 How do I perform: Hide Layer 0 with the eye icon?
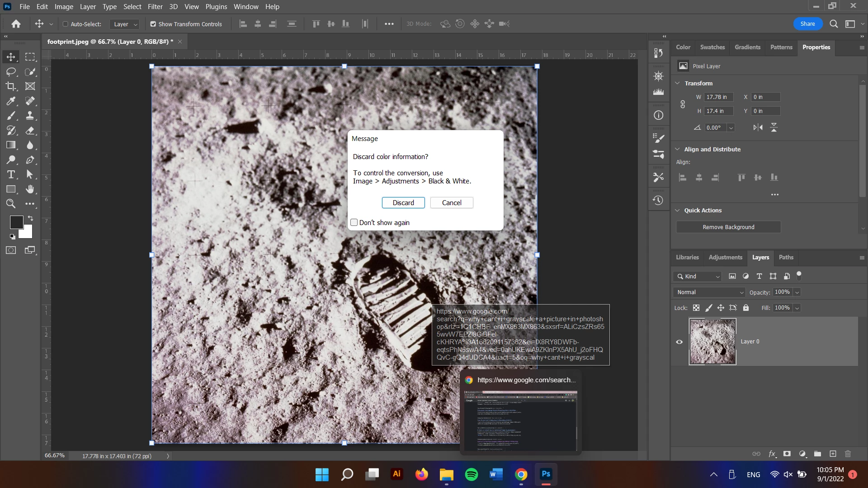pos(679,342)
